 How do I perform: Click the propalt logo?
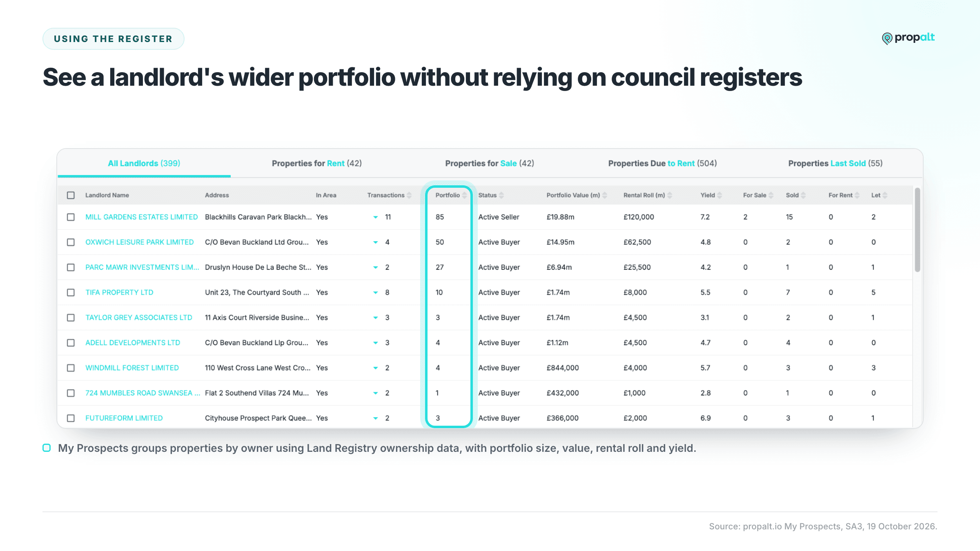(x=908, y=38)
